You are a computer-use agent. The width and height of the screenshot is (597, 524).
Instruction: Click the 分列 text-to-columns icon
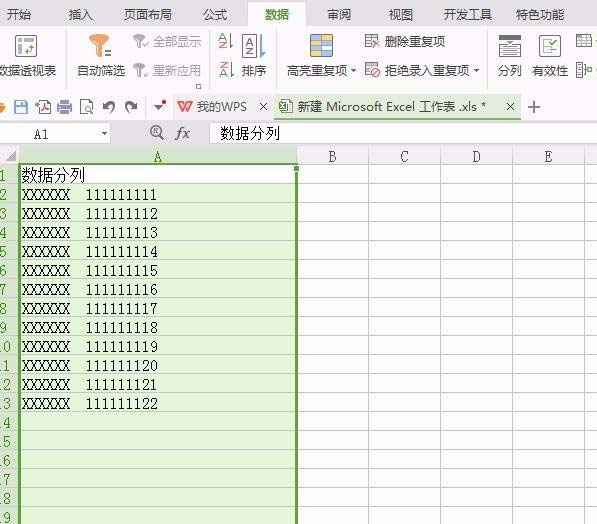[509, 46]
